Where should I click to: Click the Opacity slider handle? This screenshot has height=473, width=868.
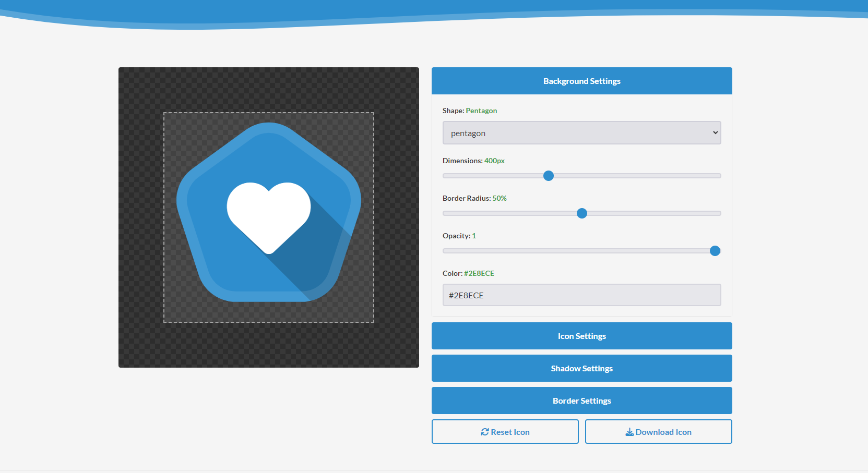click(715, 251)
